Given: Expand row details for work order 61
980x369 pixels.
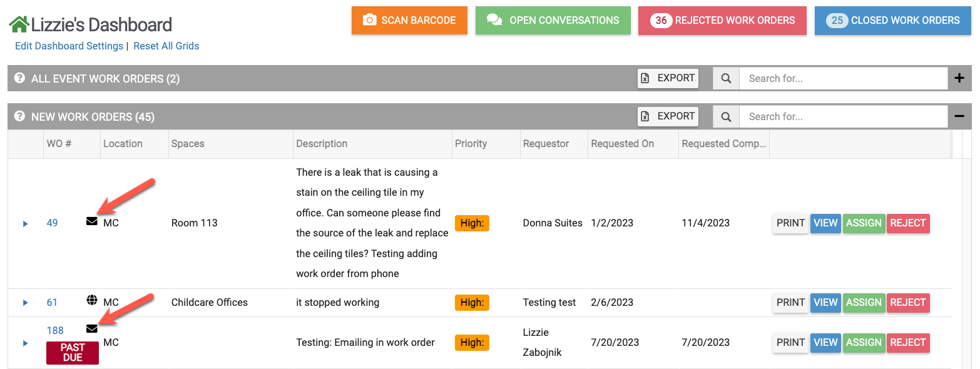Looking at the screenshot, I should point(26,303).
